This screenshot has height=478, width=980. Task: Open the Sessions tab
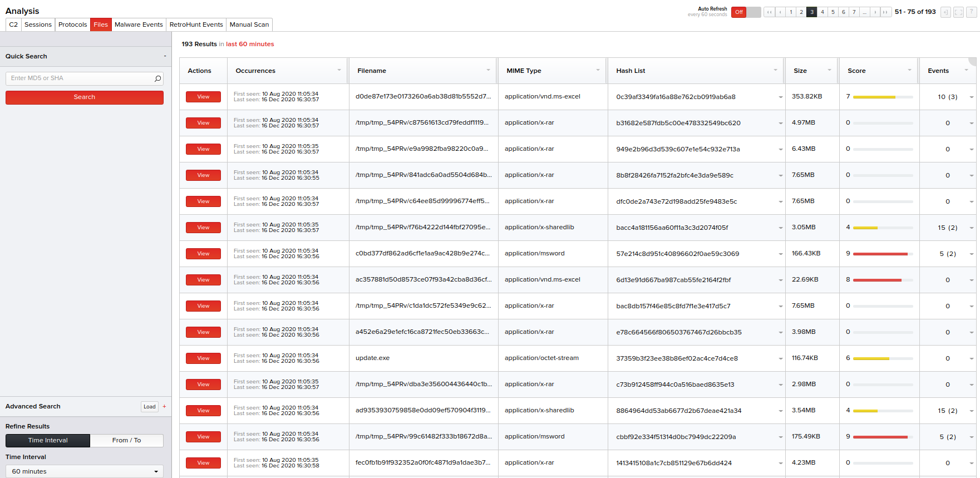click(38, 24)
